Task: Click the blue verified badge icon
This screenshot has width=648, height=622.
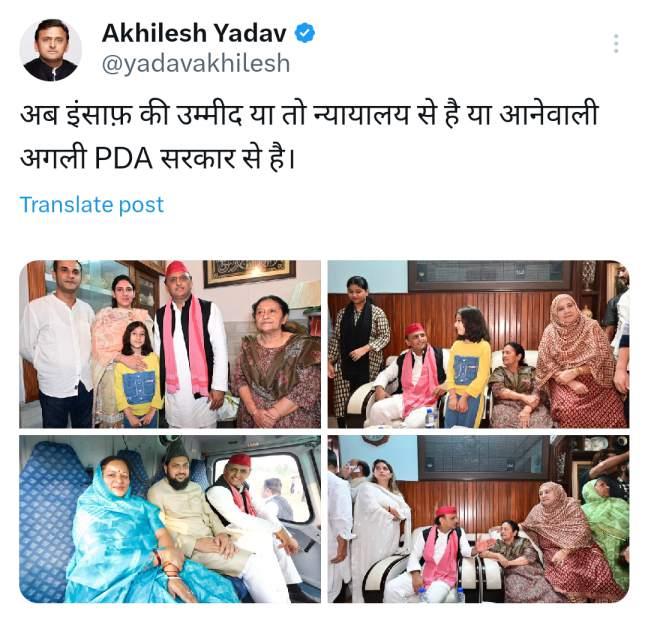Action: coord(305,33)
